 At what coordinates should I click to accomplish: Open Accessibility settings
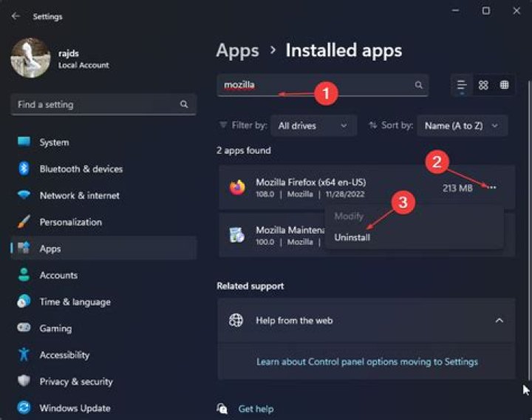[x=103, y=355]
